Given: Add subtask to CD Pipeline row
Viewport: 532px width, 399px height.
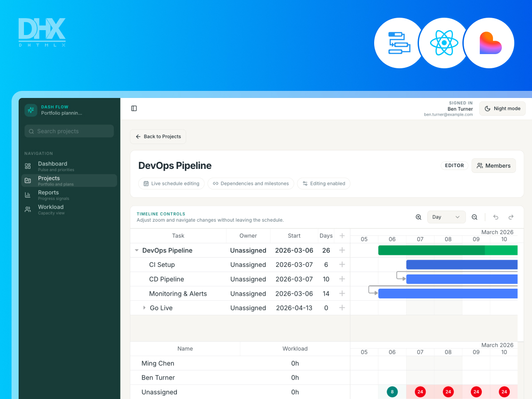Looking at the screenshot, I should pyautogui.click(x=342, y=279).
